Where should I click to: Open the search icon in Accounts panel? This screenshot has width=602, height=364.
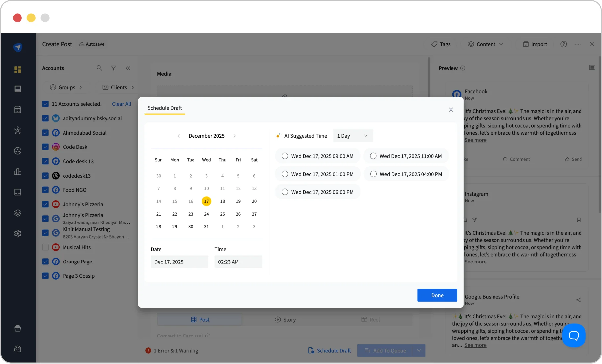99,68
